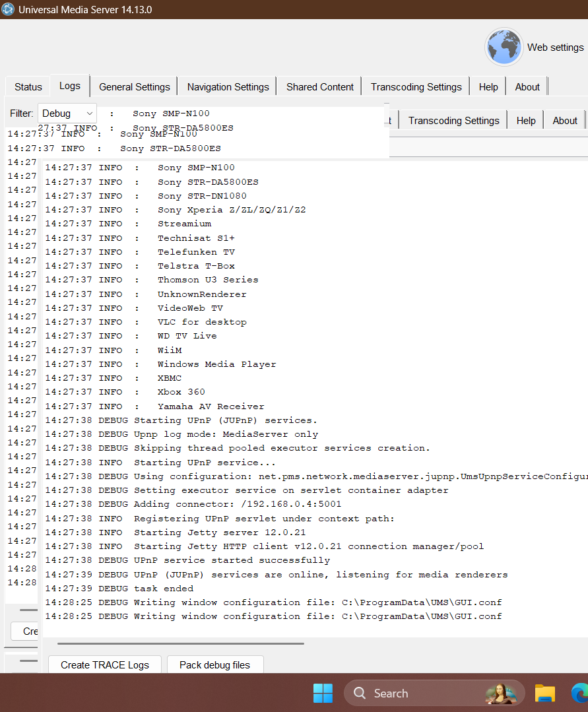The image size is (588, 712).
Task: Open the Web settings link label
Action: (x=555, y=48)
